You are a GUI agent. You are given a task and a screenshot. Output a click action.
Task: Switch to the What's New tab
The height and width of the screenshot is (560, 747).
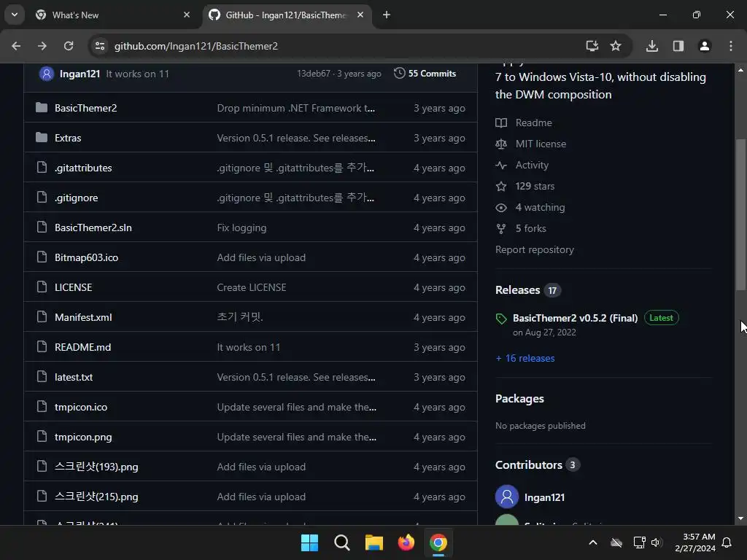[113, 15]
